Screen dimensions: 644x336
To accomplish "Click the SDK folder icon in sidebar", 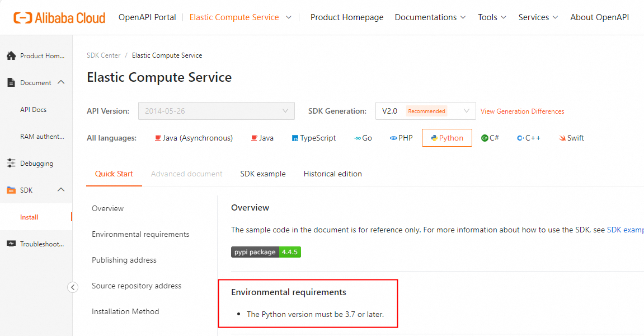I will pyautogui.click(x=11, y=190).
